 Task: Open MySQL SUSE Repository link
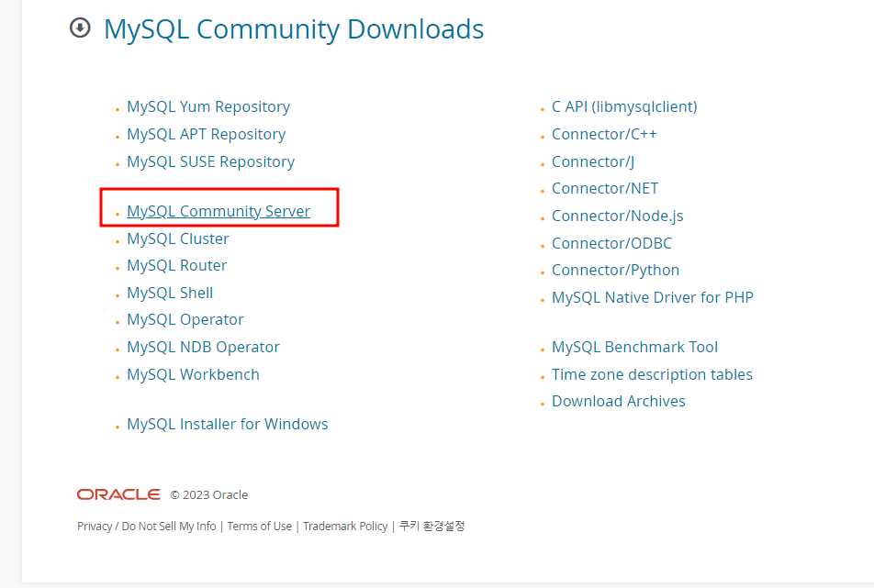coord(211,161)
